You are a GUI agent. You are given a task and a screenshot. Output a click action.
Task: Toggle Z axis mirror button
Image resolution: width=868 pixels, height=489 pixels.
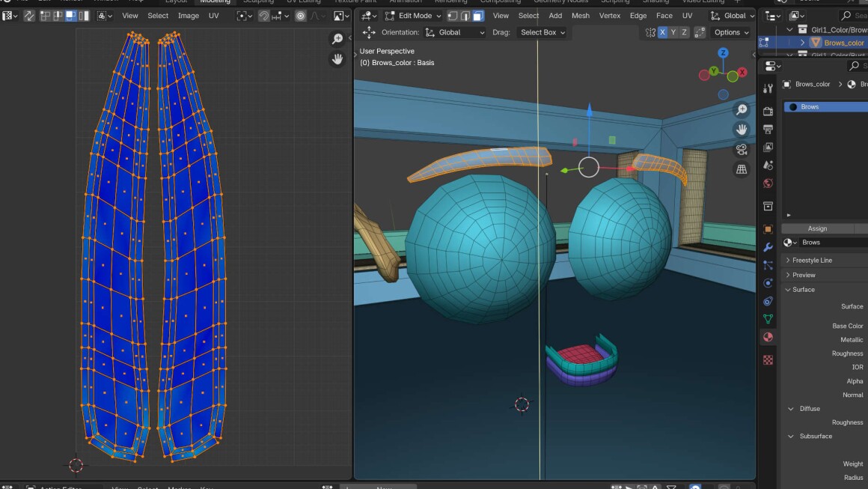click(684, 33)
